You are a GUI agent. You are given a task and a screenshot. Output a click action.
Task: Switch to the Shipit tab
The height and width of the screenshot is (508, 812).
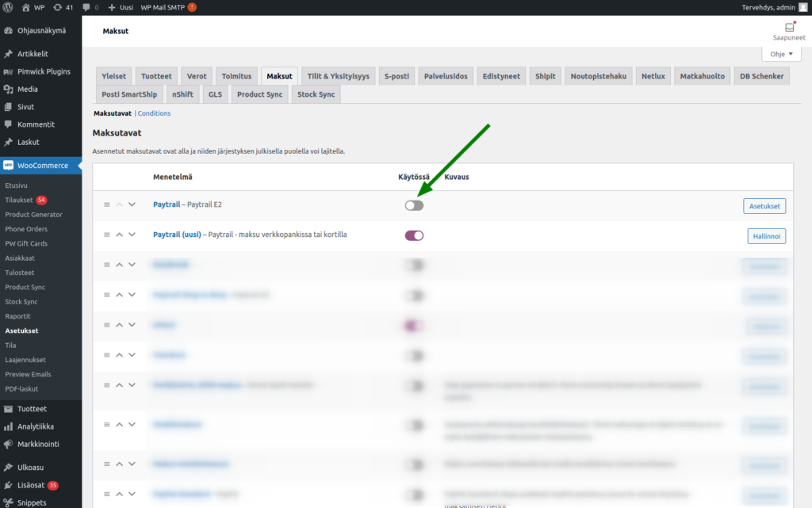coord(546,76)
